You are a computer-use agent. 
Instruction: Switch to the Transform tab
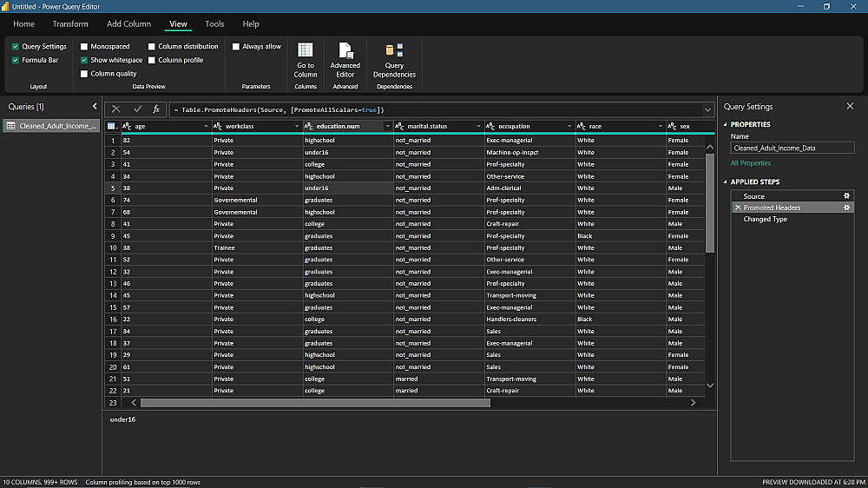pyautogui.click(x=70, y=24)
